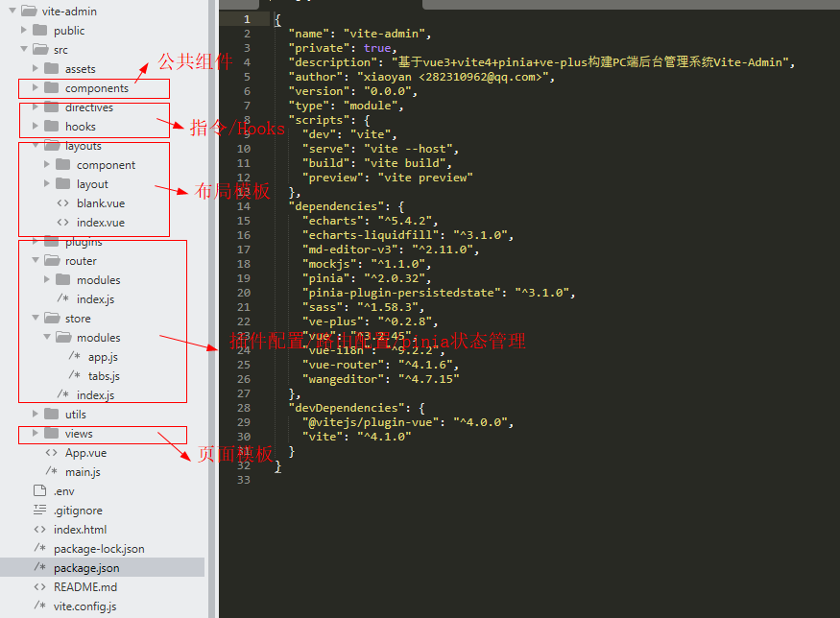This screenshot has height=618, width=840.
Task: Open app.js in store modules
Action: pyautogui.click(x=103, y=357)
